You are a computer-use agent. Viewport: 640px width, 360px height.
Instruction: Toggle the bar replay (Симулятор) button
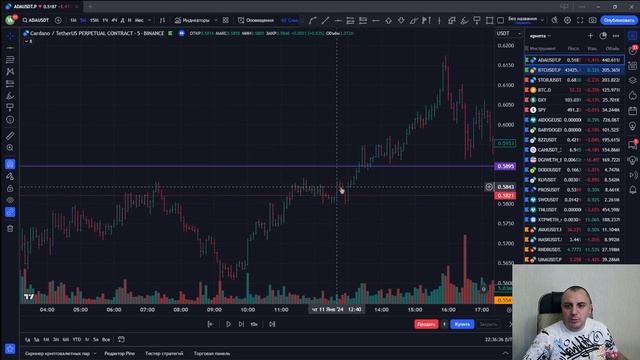pos(290,20)
